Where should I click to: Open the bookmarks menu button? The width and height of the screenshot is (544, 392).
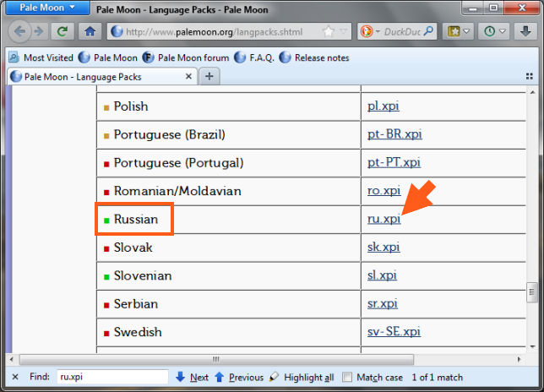(459, 32)
